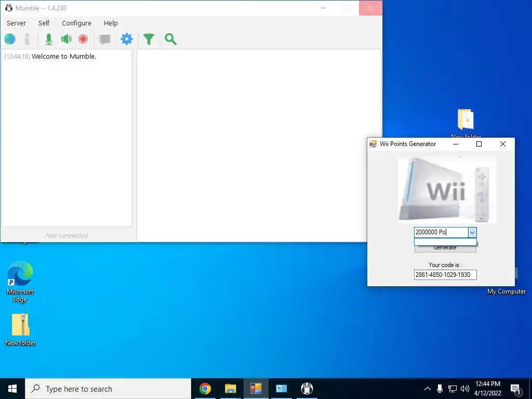
Task: Click the Welcome to Mumble log message
Action: click(64, 56)
